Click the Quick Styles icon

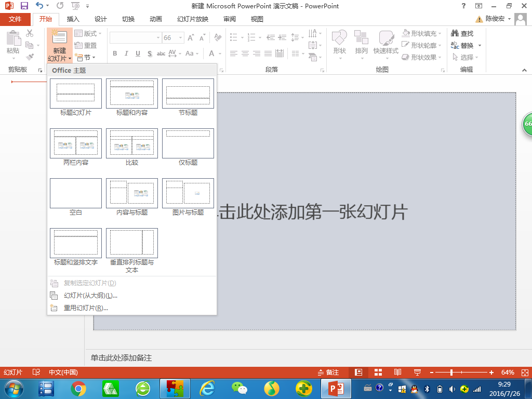pyautogui.click(x=386, y=37)
